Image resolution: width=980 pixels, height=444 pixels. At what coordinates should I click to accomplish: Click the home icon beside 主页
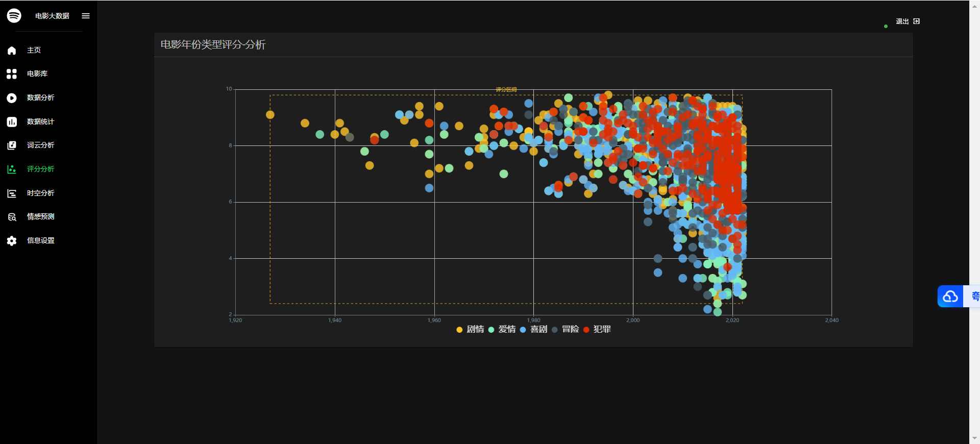point(12,51)
